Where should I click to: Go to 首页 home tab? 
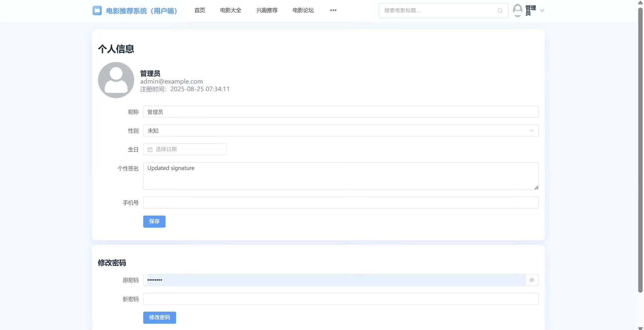(200, 10)
